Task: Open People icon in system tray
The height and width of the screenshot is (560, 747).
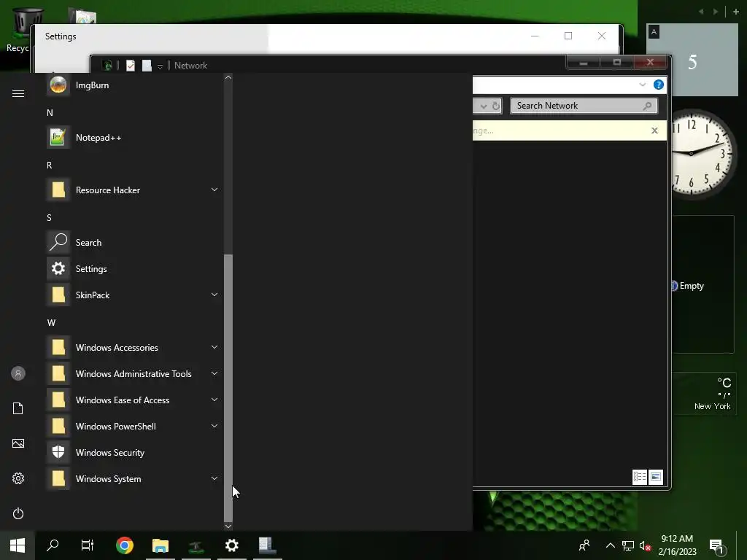Action: [x=584, y=545]
